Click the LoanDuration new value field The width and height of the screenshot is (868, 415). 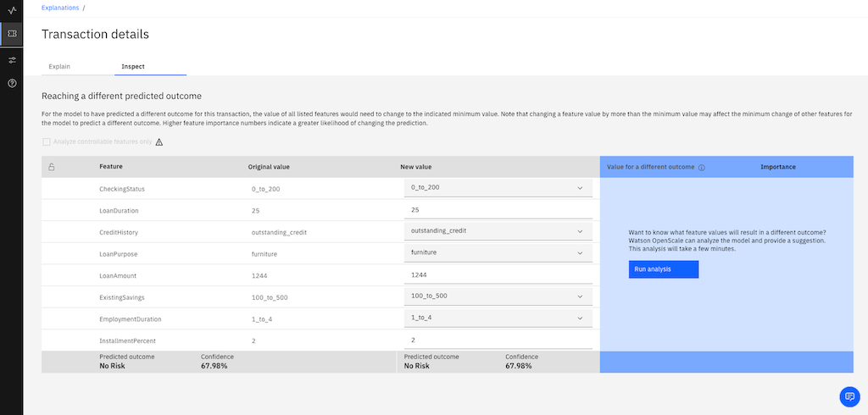click(498, 210)
